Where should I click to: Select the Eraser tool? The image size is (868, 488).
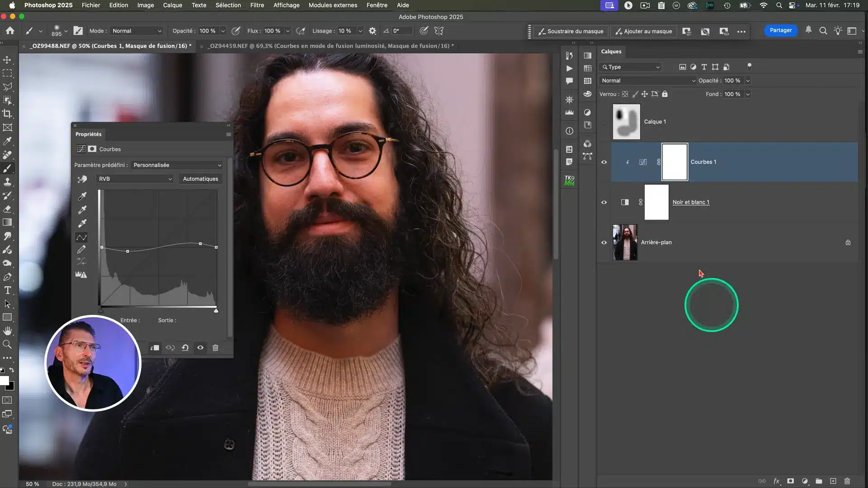click(x=7, y=209)
